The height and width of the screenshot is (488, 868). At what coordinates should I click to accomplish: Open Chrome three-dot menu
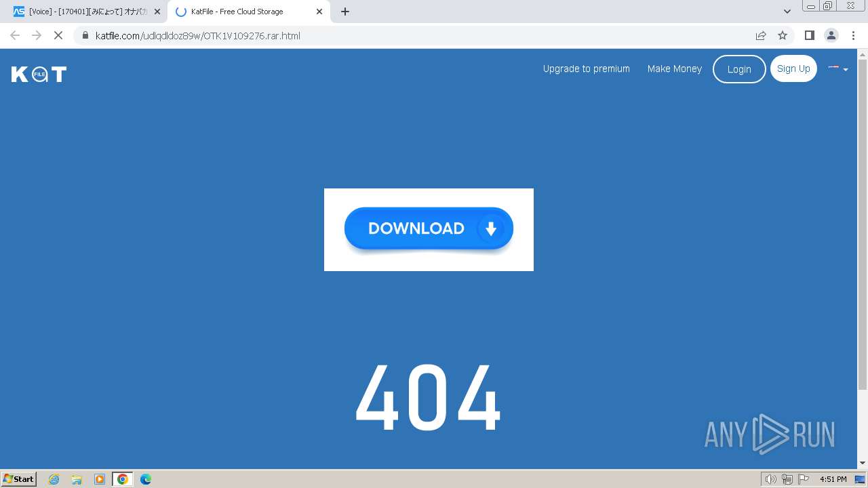tap(852, 35)
